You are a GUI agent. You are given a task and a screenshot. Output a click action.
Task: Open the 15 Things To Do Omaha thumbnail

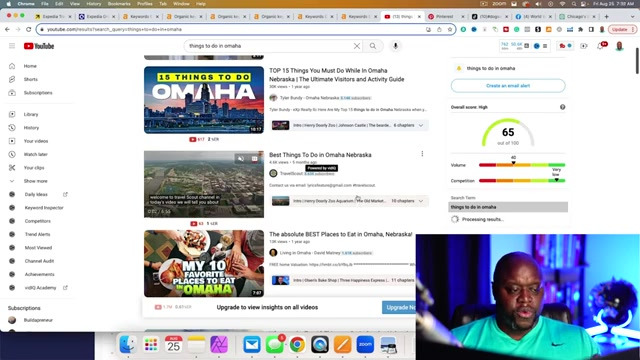(x=204, y=100)
